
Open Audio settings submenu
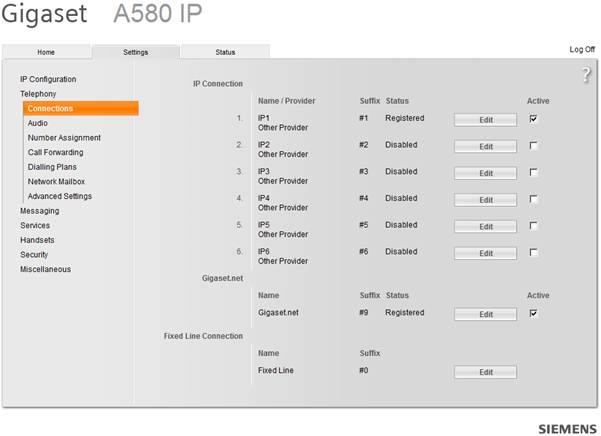click(x=38, y=123)
